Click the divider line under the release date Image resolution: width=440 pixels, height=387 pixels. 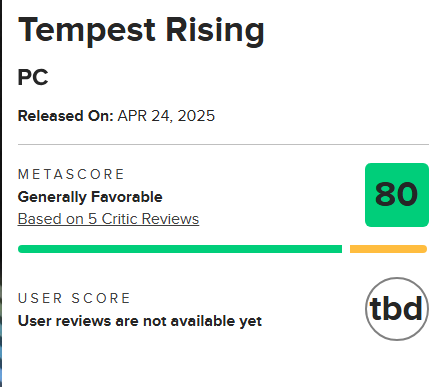223,145
